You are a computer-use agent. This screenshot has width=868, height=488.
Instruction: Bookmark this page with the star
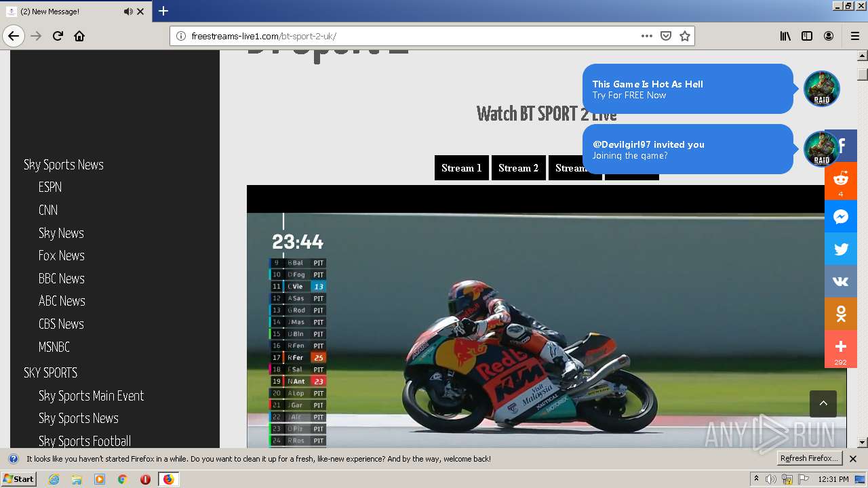(685, 36)
